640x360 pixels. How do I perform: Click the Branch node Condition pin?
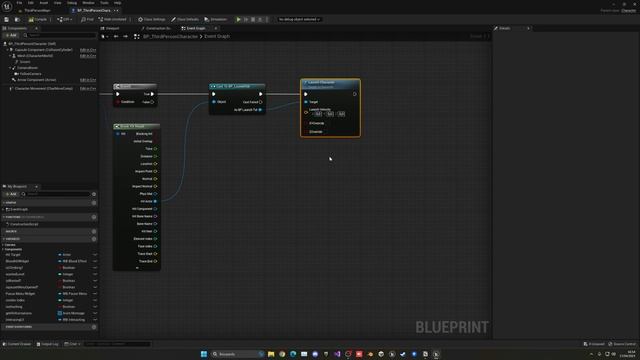coord(118,102)
